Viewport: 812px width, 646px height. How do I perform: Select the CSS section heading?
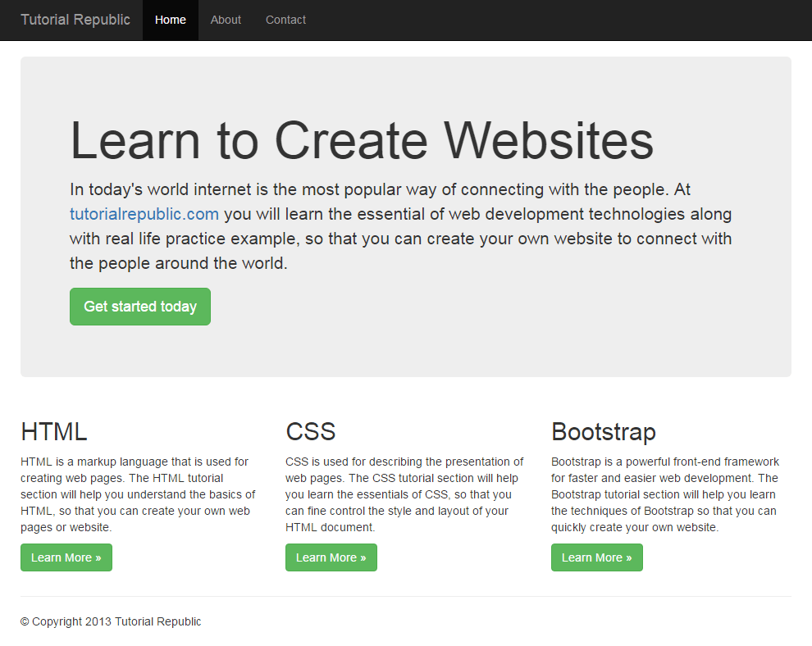[x=309, y=432]
